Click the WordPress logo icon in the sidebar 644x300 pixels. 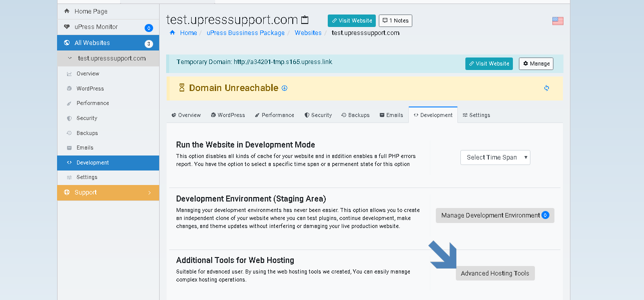pos(70,88)
